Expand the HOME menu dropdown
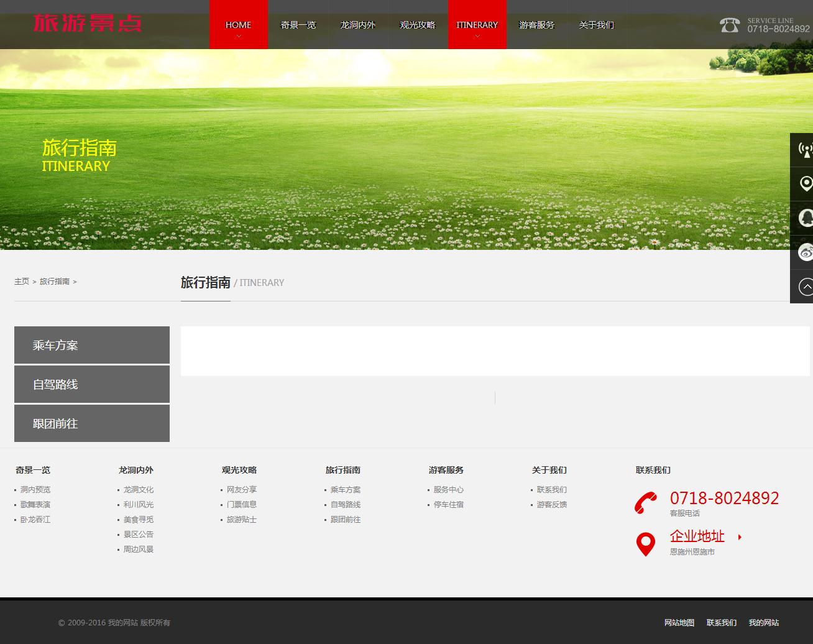The width and height of the screenshot is (813, 644). coord(238,36)
